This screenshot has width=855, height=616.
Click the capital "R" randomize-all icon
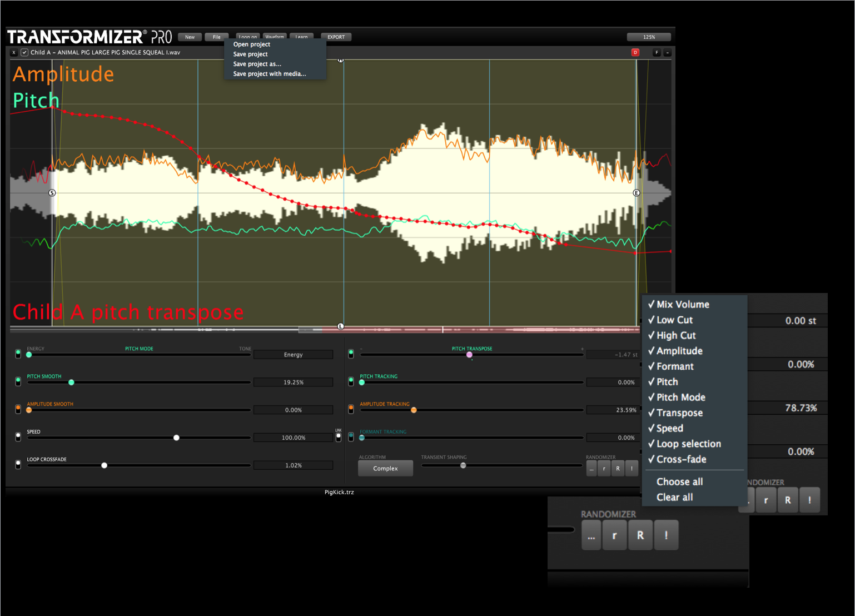(618, 468)
